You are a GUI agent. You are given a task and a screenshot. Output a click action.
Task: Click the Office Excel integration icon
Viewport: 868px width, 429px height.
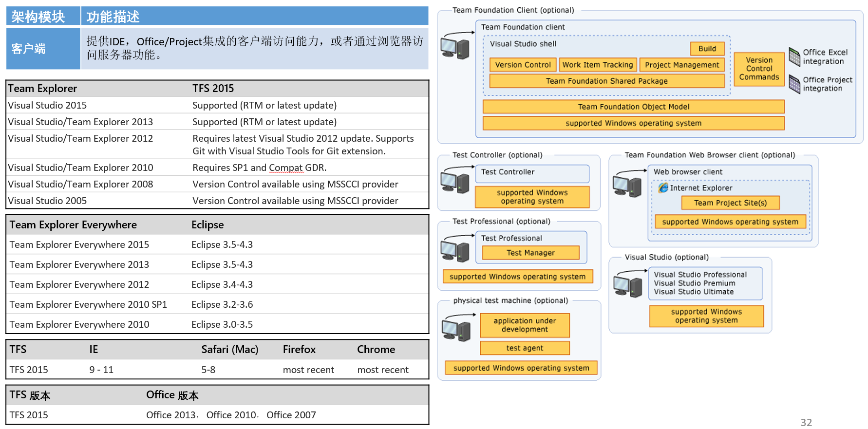point(794,56)
